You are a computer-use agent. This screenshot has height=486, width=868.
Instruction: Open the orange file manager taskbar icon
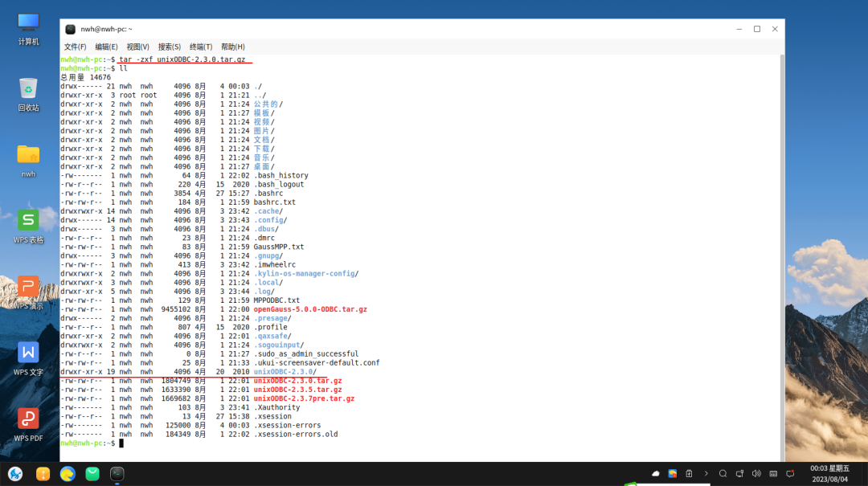(x=43, y=474)
